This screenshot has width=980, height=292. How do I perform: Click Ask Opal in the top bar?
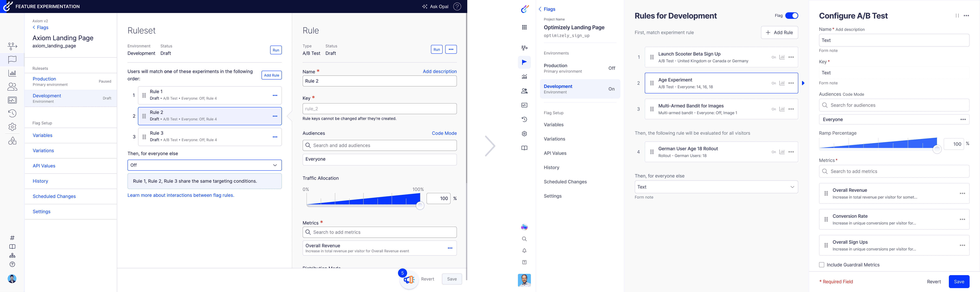(x=435, y=6)
